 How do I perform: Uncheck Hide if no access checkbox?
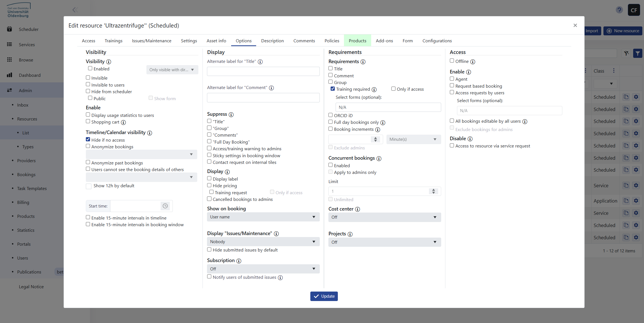88,140
